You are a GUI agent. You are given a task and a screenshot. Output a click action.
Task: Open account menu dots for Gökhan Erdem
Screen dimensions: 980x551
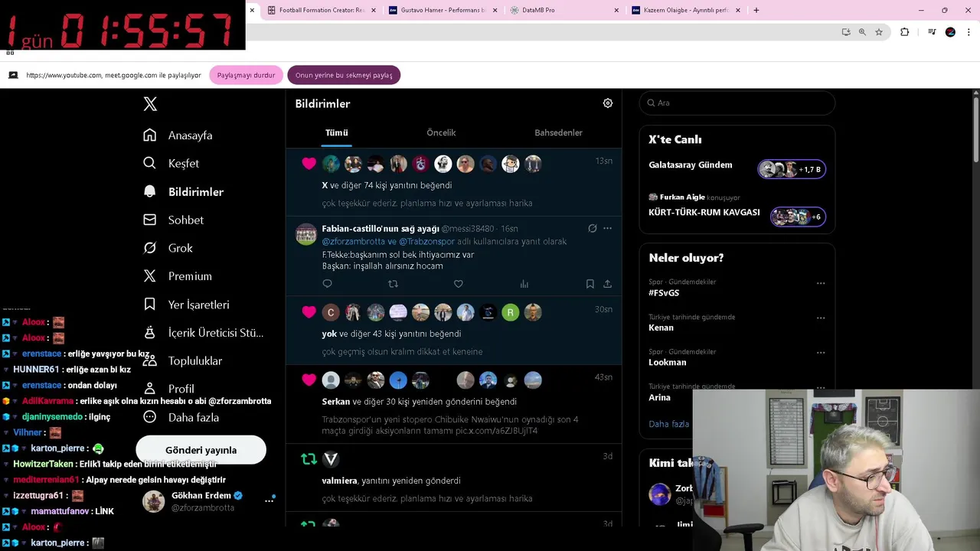[x=269, y=500]
